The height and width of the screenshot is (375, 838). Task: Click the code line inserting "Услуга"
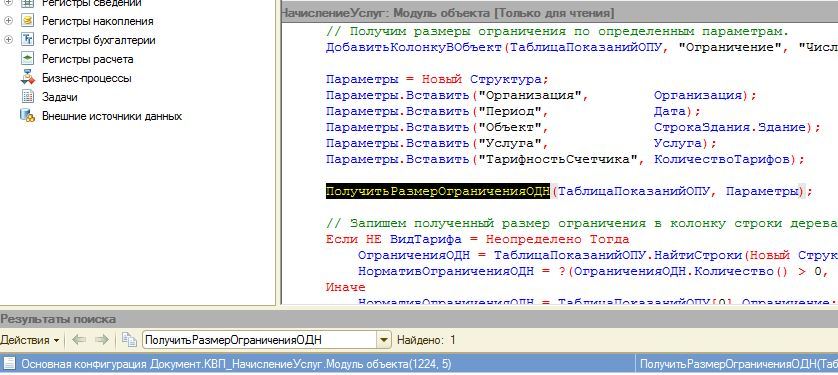click(x=521, y=143)
